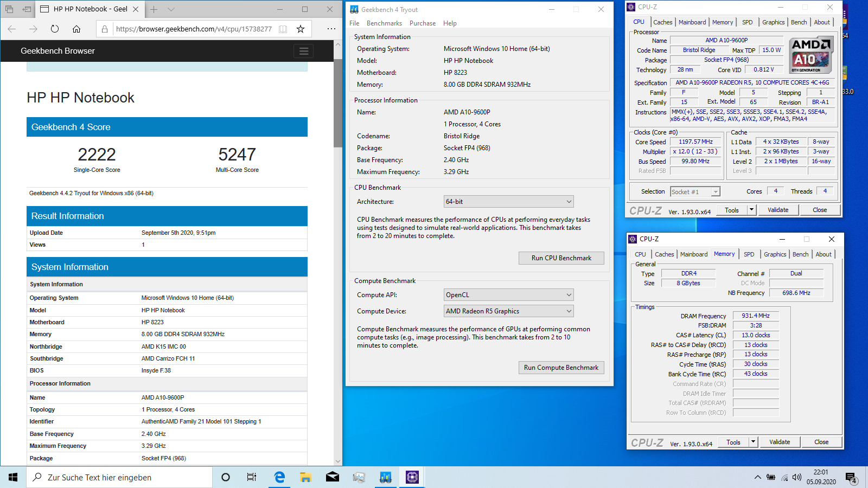
Task: Toggle Edge reading view icon
Action: (283, 29)
